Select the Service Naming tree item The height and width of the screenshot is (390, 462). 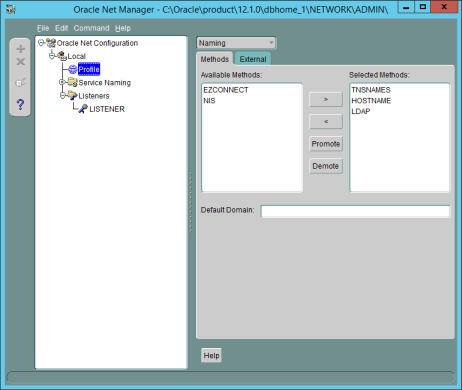pos(104,83)
